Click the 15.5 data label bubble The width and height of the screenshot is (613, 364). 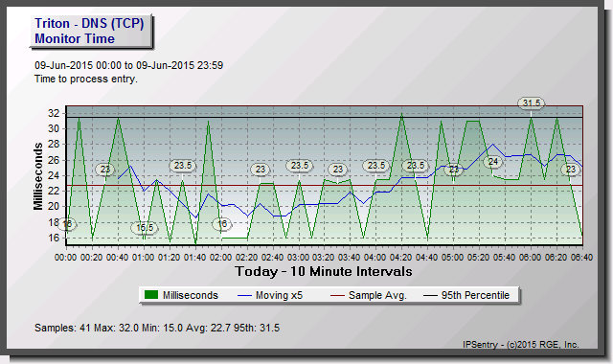[145, 228]
